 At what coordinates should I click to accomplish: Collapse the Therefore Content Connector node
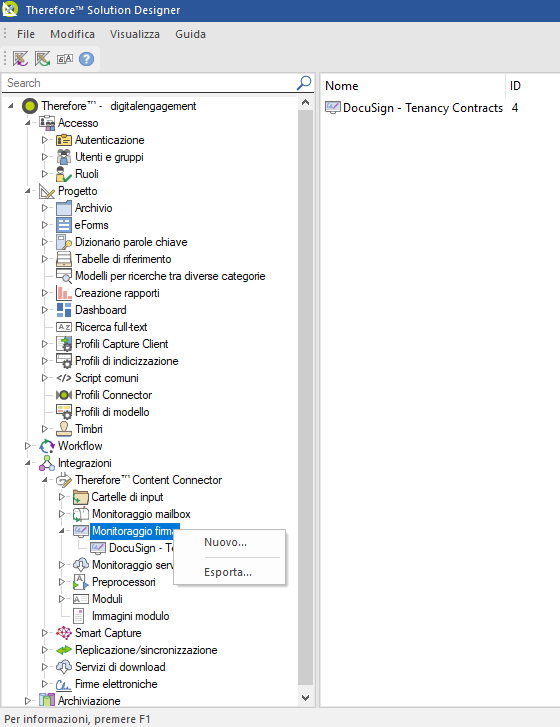click(45, 480)
